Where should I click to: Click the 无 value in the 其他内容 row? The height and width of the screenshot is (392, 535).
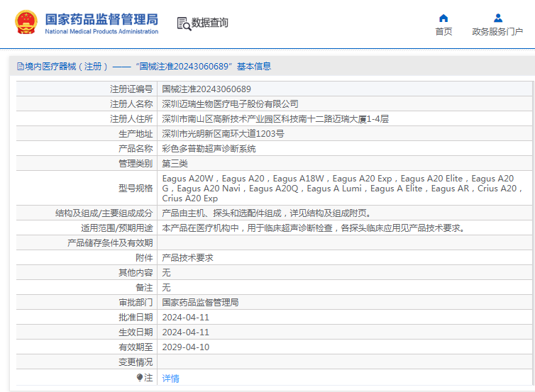click(166, 273)
